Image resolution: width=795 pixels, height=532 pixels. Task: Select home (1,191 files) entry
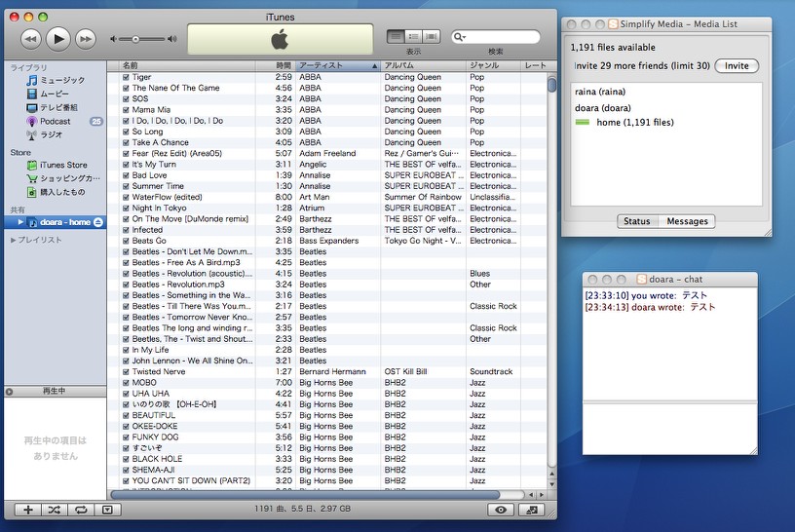635,122
